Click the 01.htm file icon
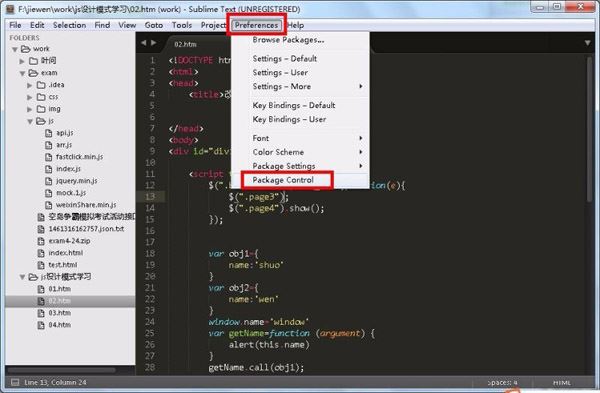600x393 pixels. point(41,289)
